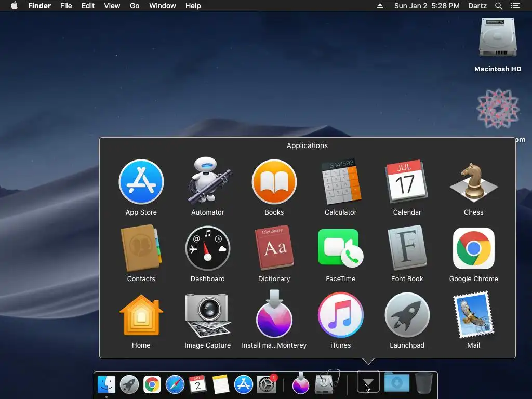The height and width of the screenshot is (399, 532).
Task: Open the Window menu
Action: [163, 6]
